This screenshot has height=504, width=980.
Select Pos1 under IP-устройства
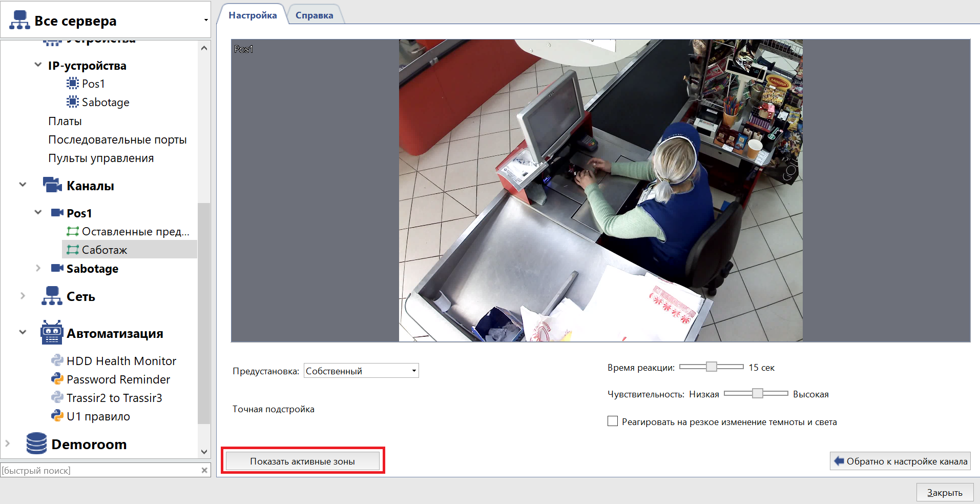pos(93,83)
